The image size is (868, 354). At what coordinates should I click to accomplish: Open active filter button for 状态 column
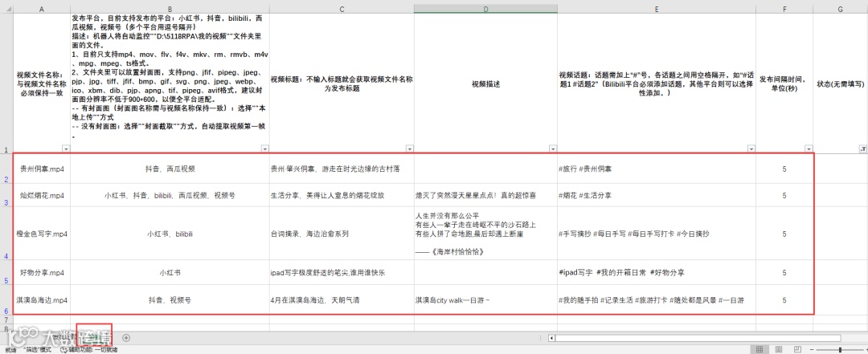863,149
